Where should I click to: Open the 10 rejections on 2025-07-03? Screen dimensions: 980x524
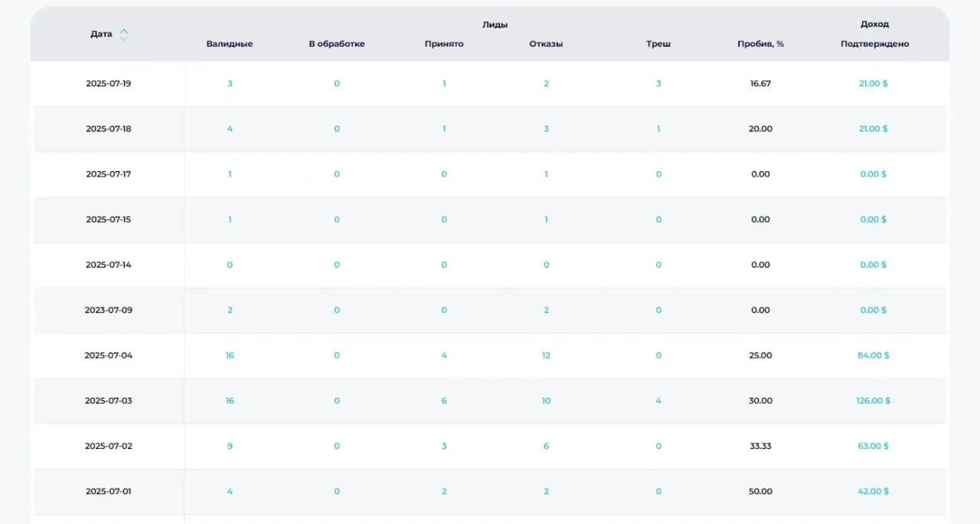(x=546, y=401)
